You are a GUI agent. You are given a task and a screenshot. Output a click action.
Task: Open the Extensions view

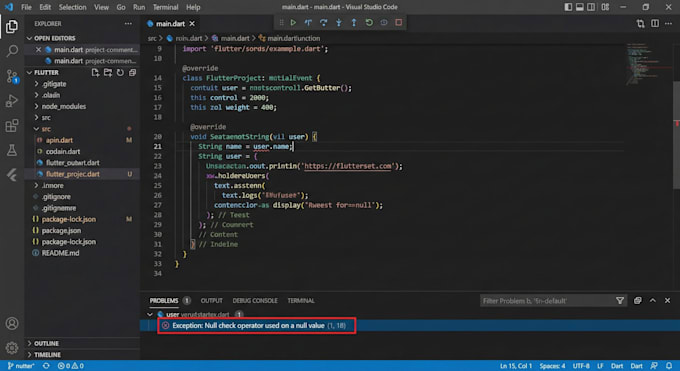pyautogui.click(x=12, y=126)
